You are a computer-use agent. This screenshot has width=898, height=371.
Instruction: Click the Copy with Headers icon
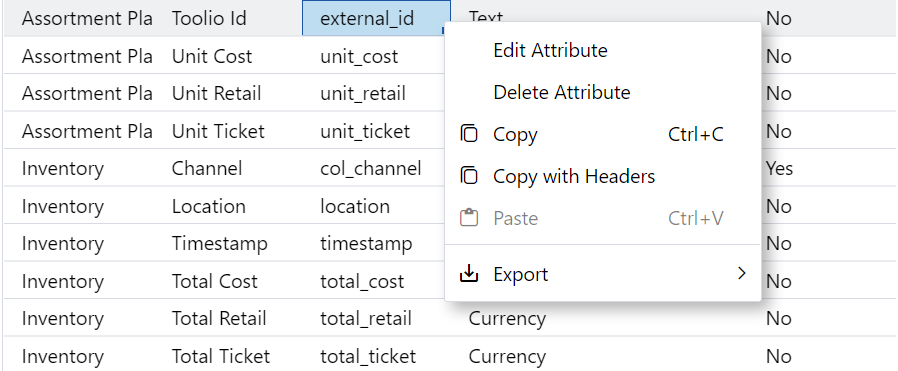(469, 176)
